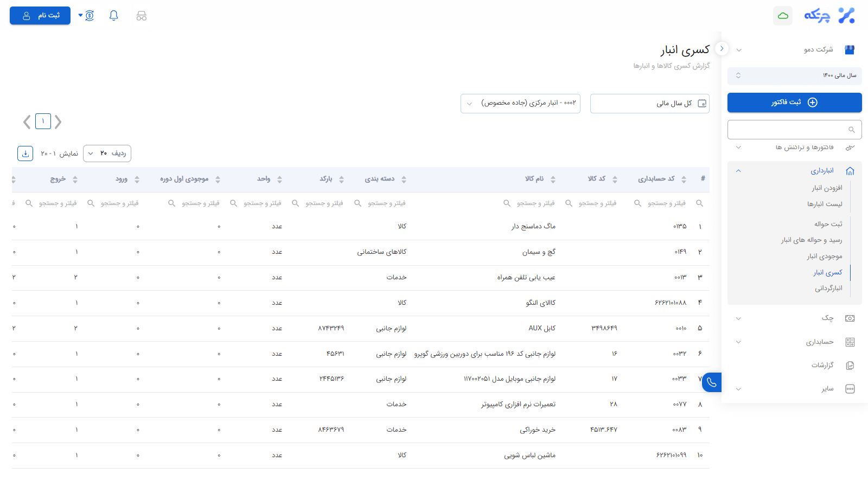Click the notification bell icon
Image resolution: width=868 pixels, height=493 pixels.
(113, 16)
